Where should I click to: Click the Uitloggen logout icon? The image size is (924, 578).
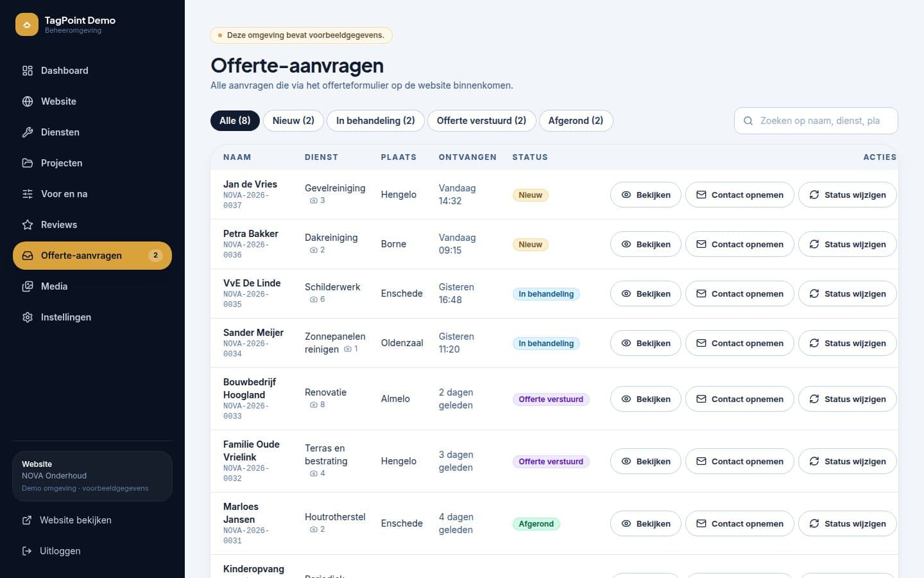click(27, 551)
